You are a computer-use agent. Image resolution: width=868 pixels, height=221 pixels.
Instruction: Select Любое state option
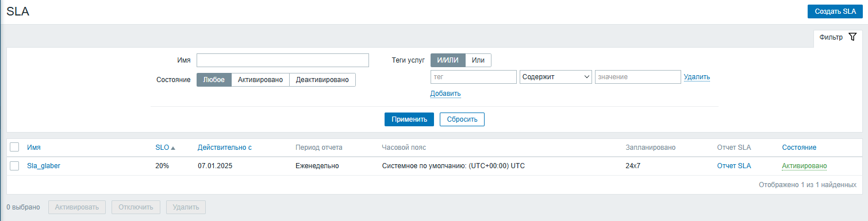tap(214, 80)
